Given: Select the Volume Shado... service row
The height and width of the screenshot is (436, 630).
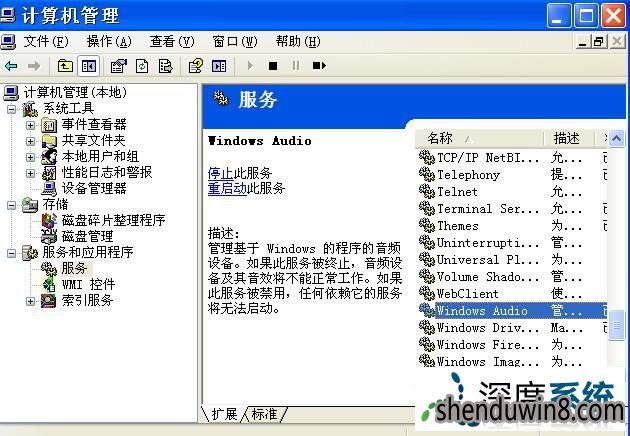Looking at the screenshot, I should pyautogui.click(x=512, y=277).
